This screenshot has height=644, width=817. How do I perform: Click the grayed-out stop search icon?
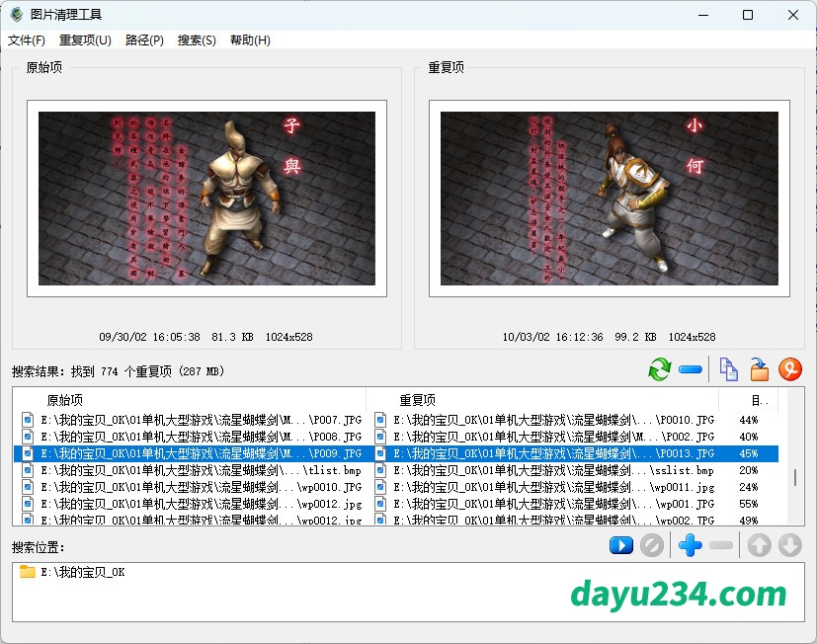point(650,545)
